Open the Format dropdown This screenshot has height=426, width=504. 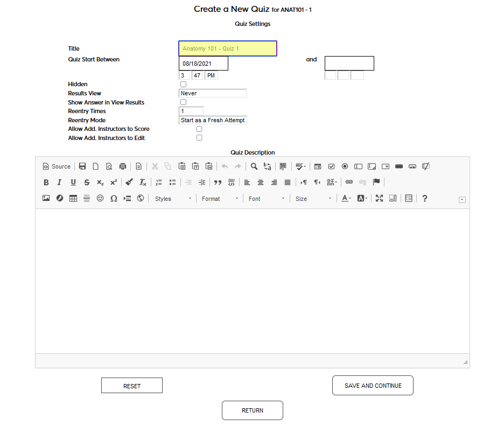(220, 199)
